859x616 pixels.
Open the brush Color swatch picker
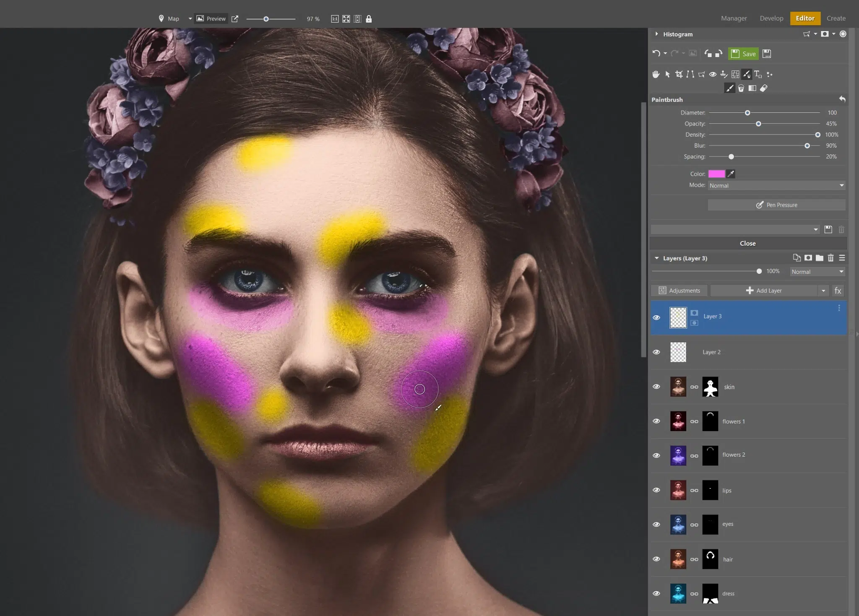pyautogui.click(x=717, y=174)
